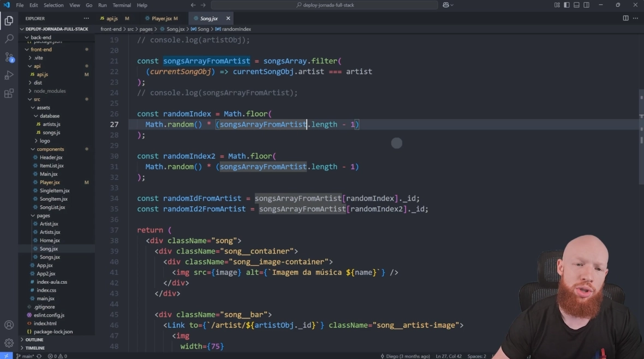Screen dimensions: 644x359
Task: Collapse the components folder in Explorer
Action: 50,149
